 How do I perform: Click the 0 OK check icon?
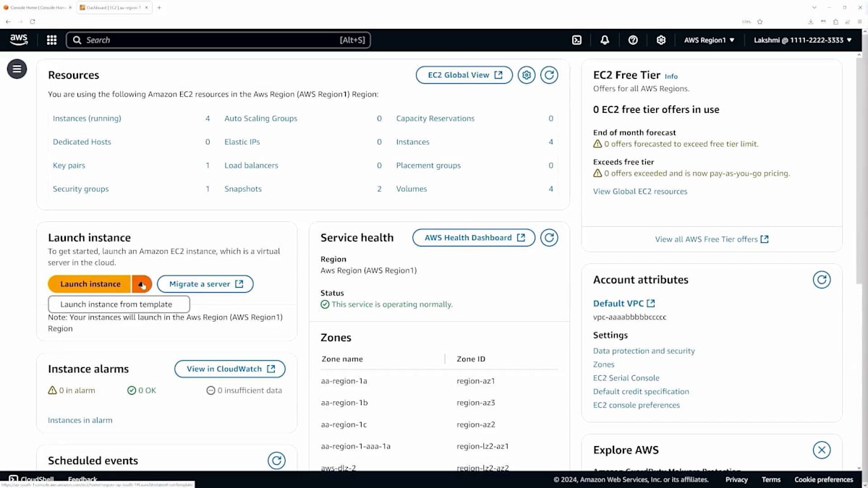132,390
